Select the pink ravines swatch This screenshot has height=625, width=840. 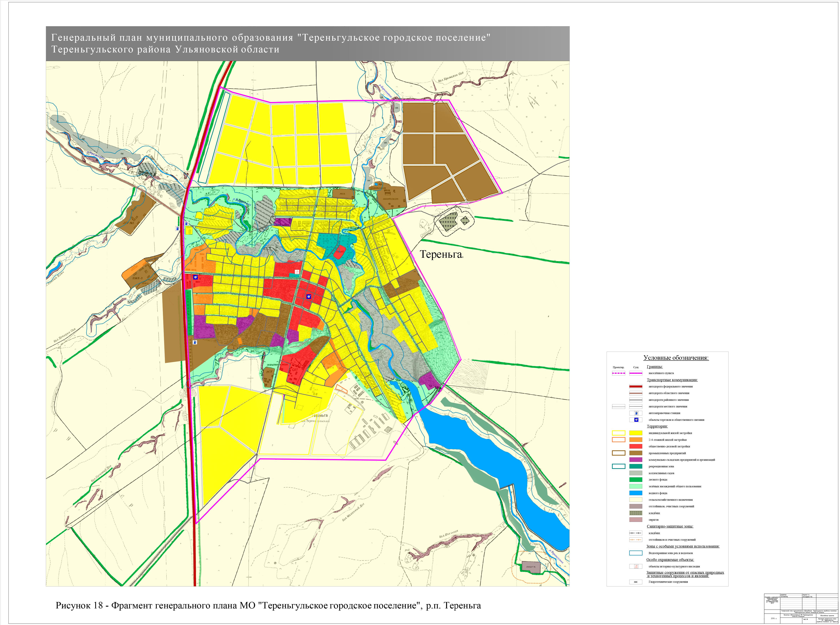click(x=636, y=520)
